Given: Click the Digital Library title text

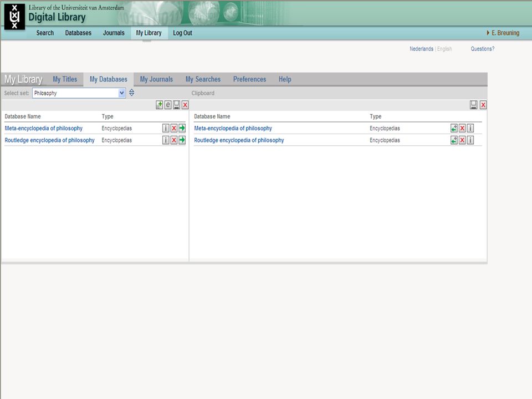Looking at the screenshot, I should (x=57, y=17).
